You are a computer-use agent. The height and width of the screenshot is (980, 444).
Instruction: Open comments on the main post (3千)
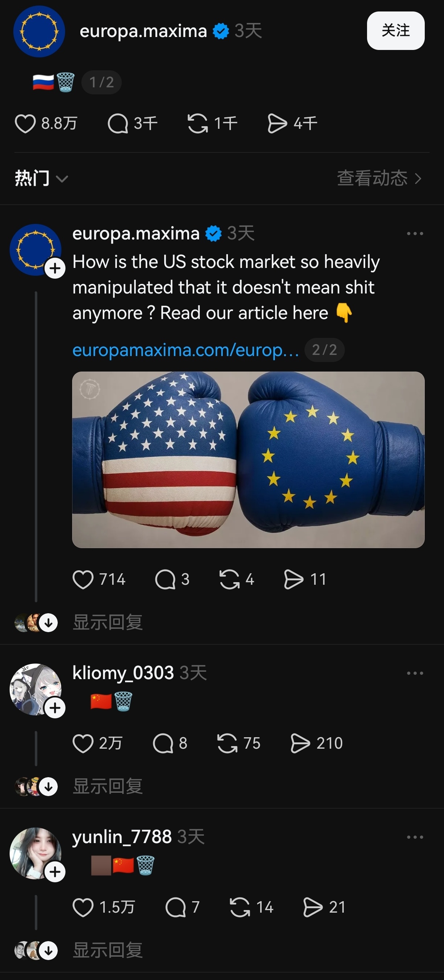(x=118, y=124)
